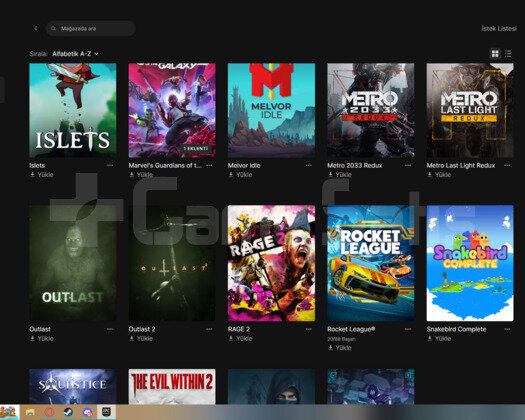The height and width of the screenshot is (420, 525).
Task: Open The Evil Within 2 cover
Action: [x=172, y=387]
